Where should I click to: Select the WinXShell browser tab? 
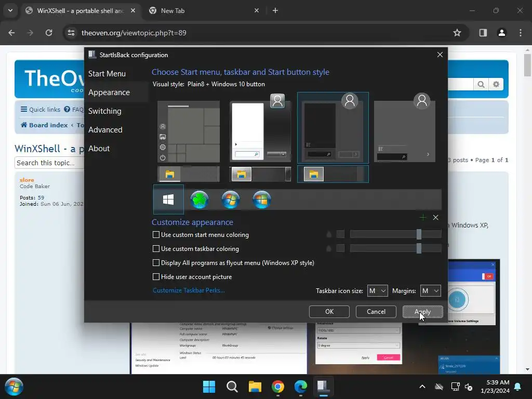(81, 10)
